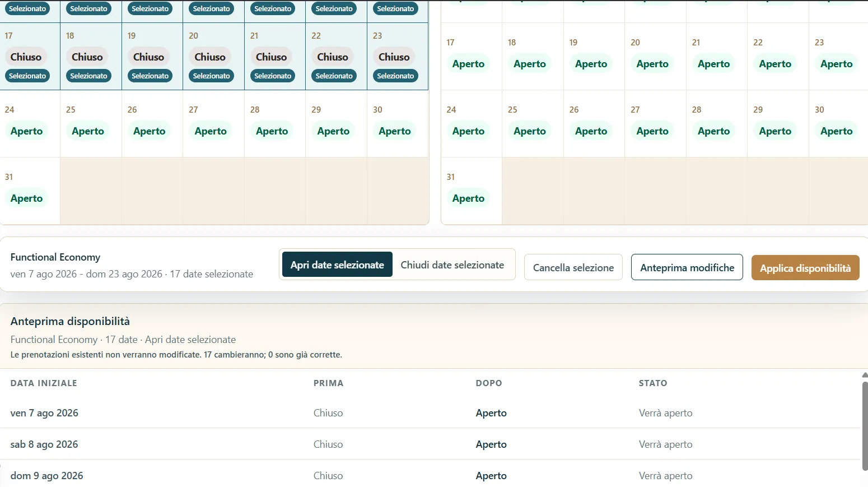Pick day 26 in the left calendar
This screenshot has width=868, height=487.
152,124
